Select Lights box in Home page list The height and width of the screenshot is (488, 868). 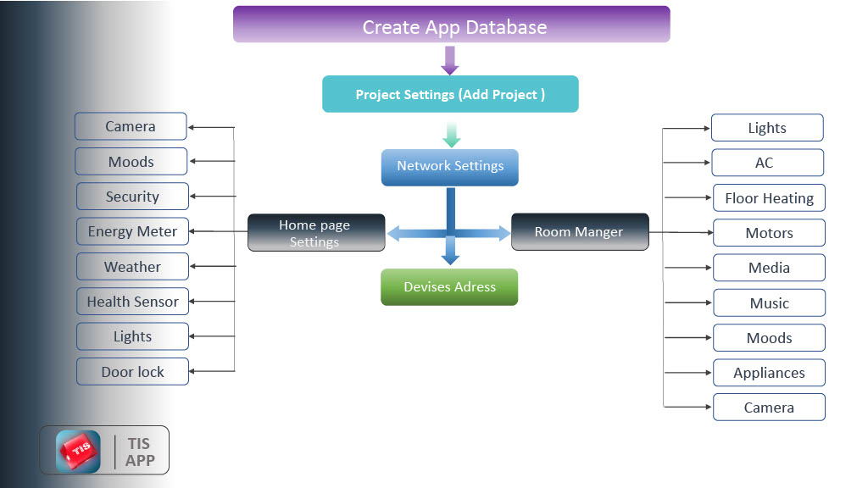pos(132,336)
